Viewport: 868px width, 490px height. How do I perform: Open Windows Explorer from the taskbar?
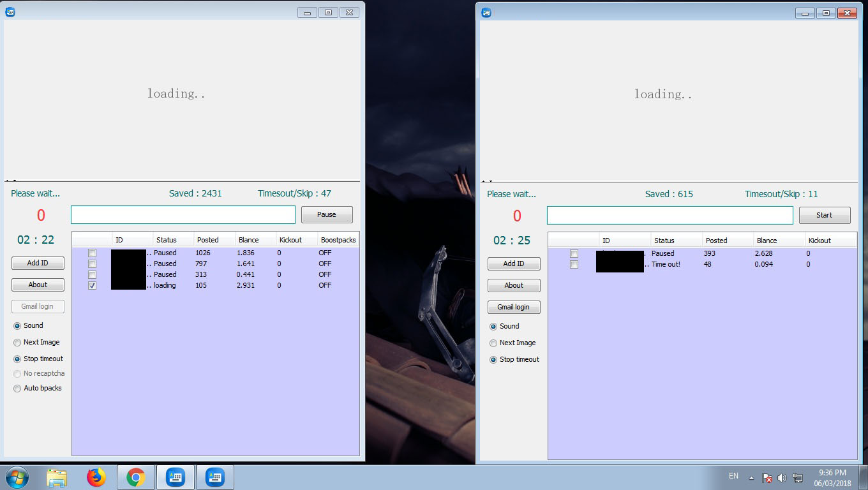point(57,477)
